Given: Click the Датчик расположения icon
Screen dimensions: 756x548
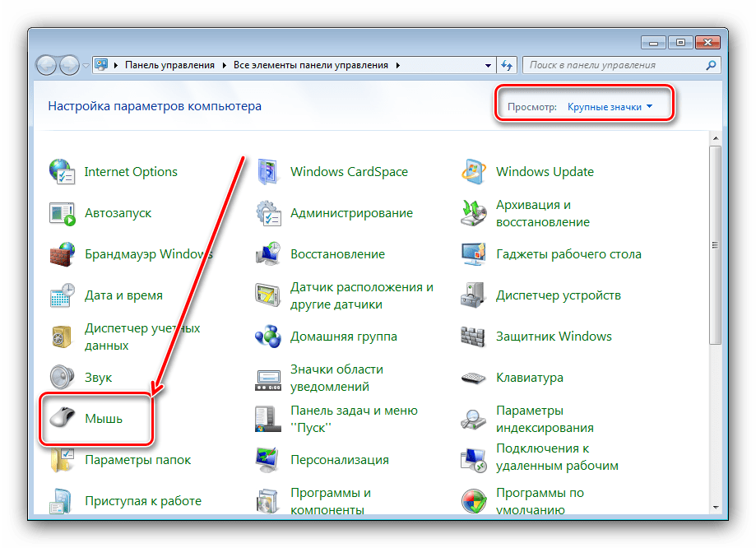Looking at the screenshot, I should (x=267, y=295).
